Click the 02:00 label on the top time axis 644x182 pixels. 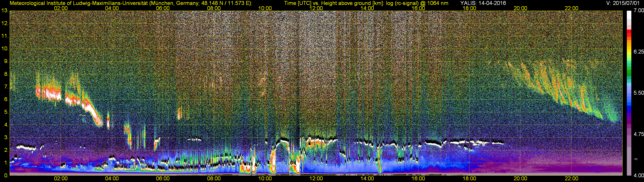tap(61, 8)
